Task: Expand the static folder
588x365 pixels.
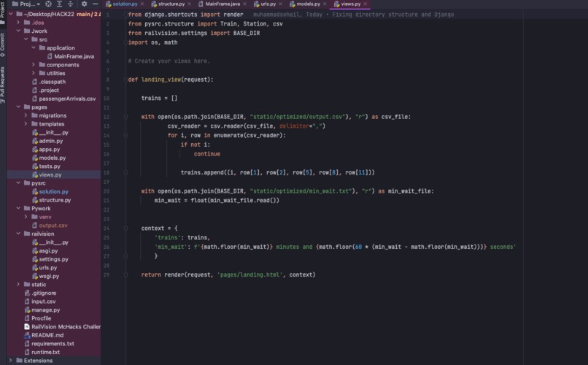Action: [18, 285]
